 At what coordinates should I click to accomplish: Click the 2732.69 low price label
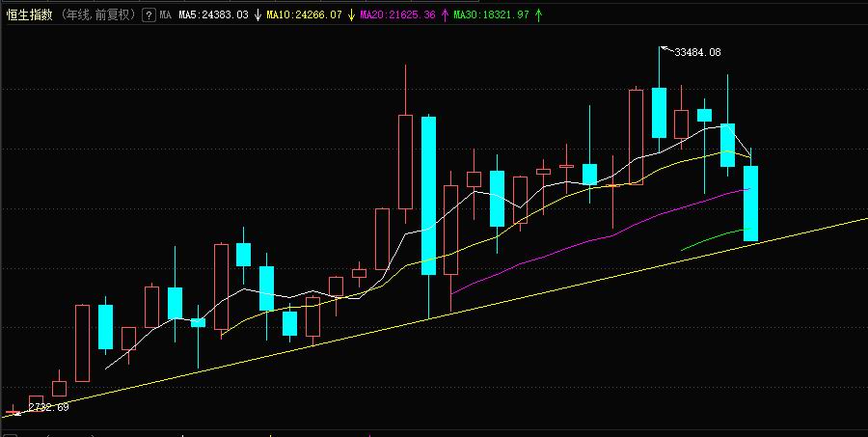click(x=49, y=408)
